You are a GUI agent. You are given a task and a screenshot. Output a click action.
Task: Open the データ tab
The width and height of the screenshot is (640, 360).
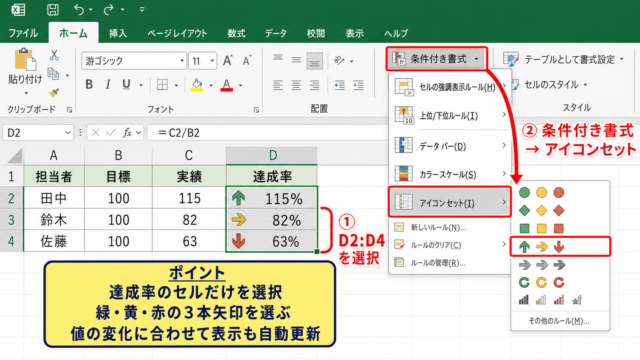pyautogui.click(x=276, y=33)
